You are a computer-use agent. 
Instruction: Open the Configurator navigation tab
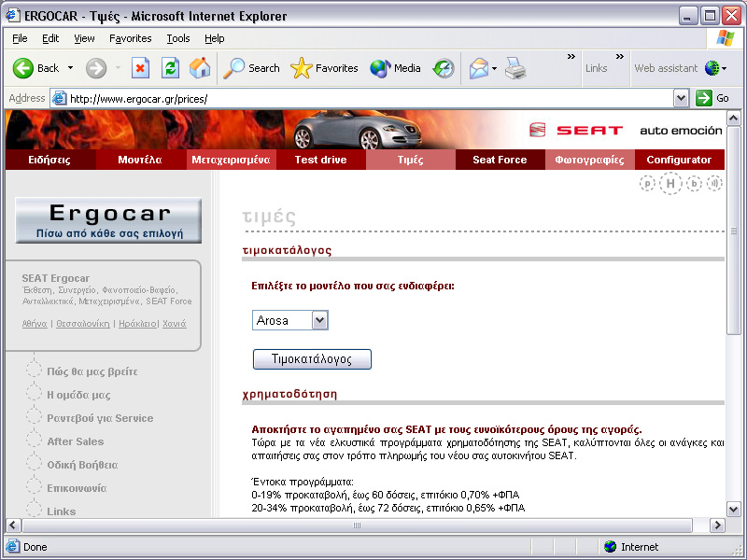tap(679, 160)
